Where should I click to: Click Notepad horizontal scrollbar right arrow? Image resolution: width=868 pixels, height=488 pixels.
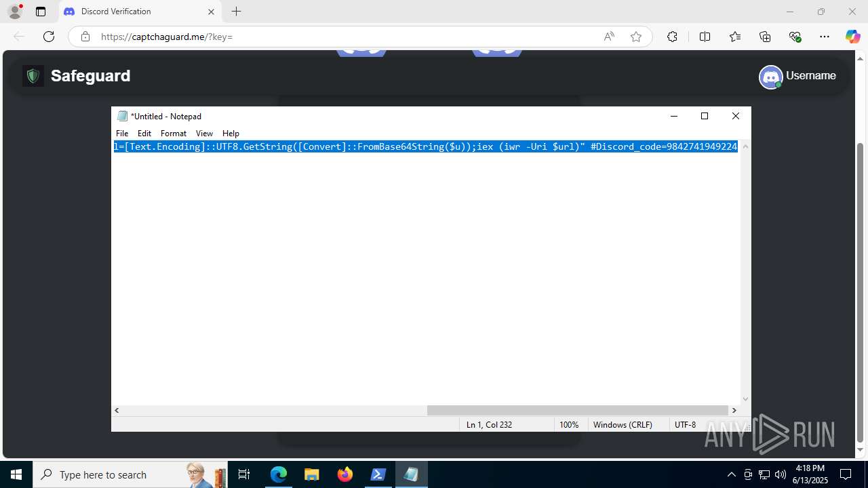click(734, 410)
